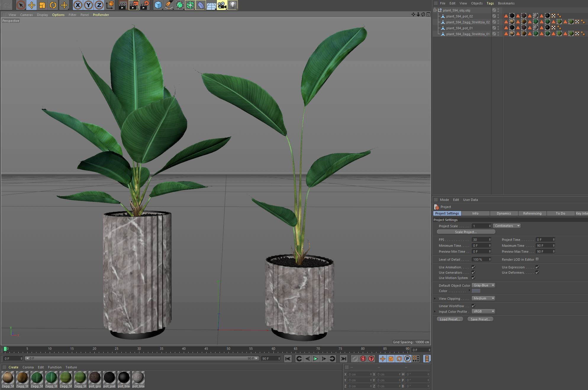Viewport: 588px width, 390px height.
Task: Open the Edit Render Settings icon
Action: 145,5
